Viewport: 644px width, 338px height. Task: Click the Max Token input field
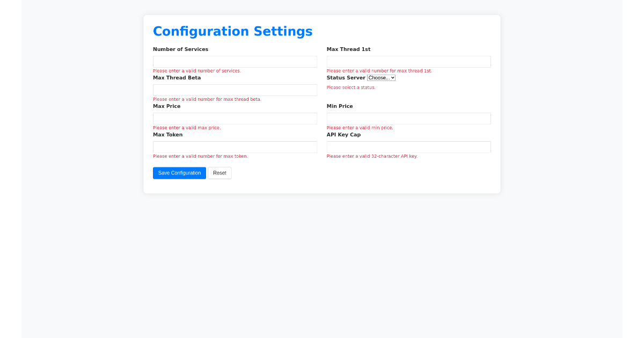235,146
